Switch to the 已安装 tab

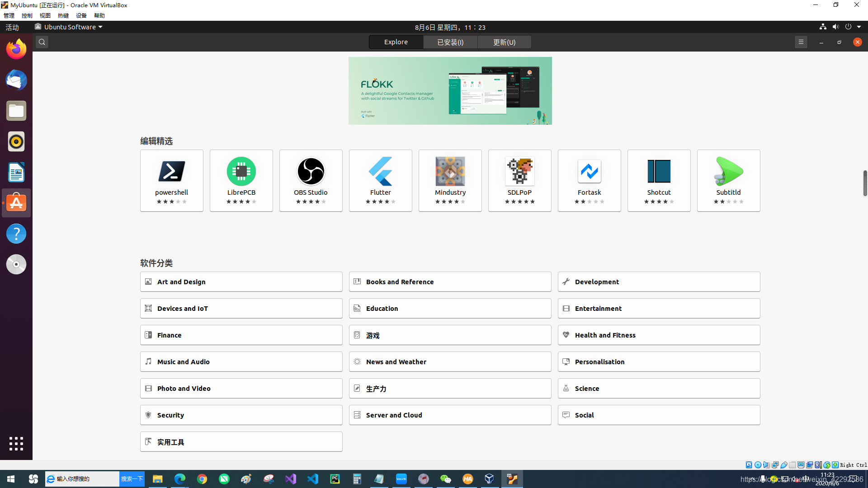click(x=450, y=42)
